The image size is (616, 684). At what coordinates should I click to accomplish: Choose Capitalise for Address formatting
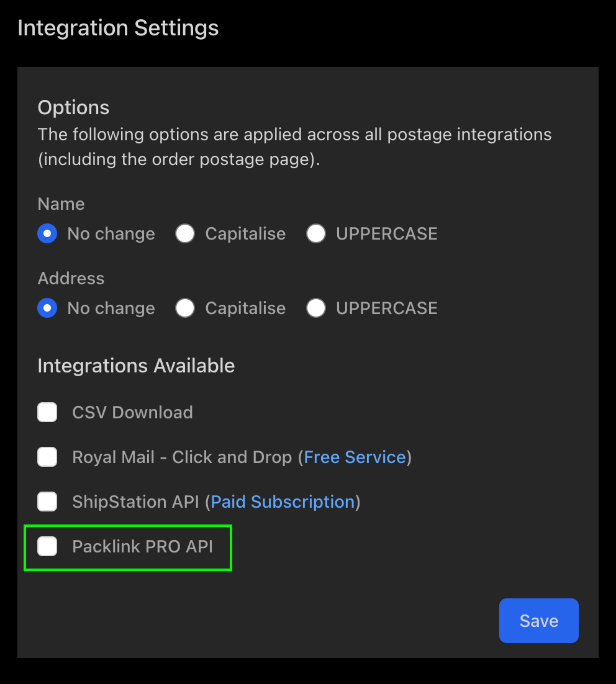(x=185, y=308)
